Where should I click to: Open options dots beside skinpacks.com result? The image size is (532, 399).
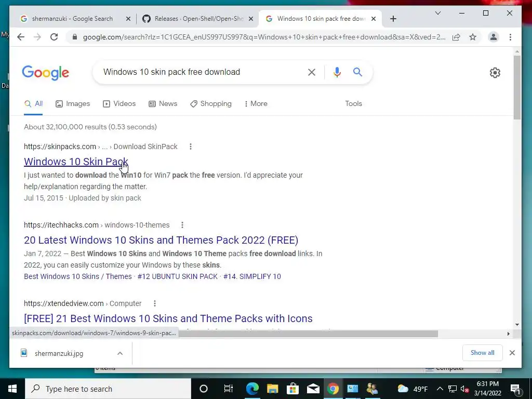point(191,147)
